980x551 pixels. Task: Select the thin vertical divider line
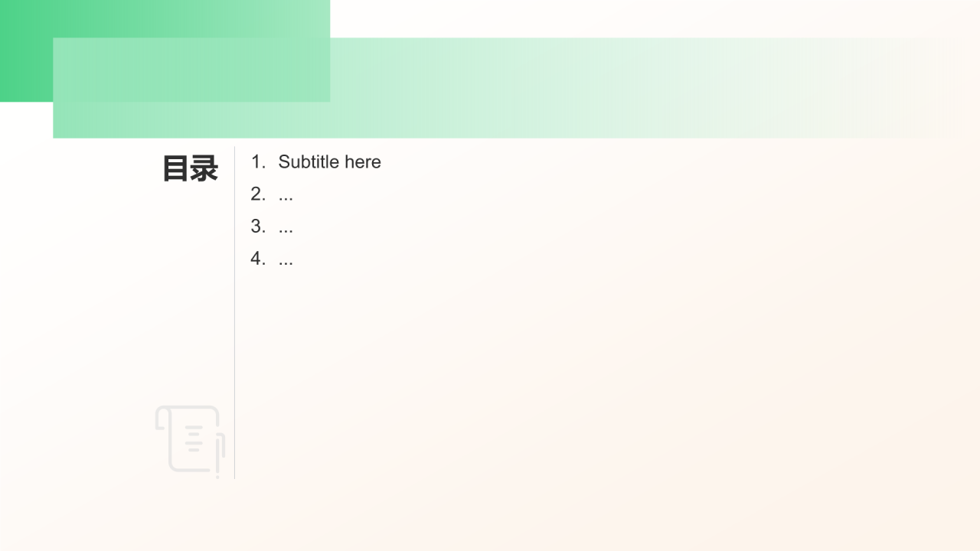(234, 312)
